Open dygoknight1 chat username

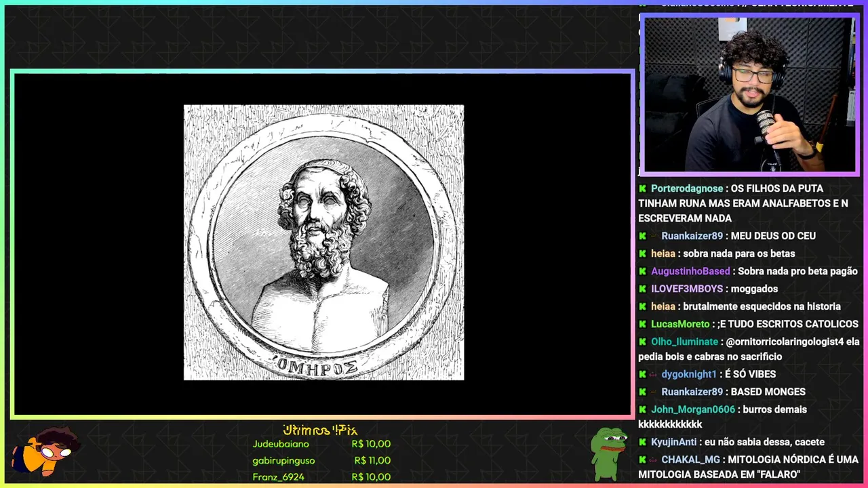689,374
